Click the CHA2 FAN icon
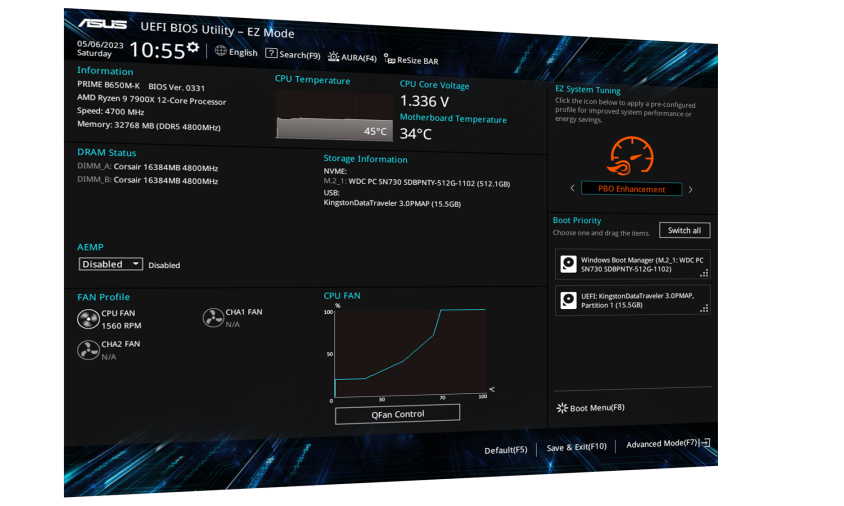 [x=88, y=350]
